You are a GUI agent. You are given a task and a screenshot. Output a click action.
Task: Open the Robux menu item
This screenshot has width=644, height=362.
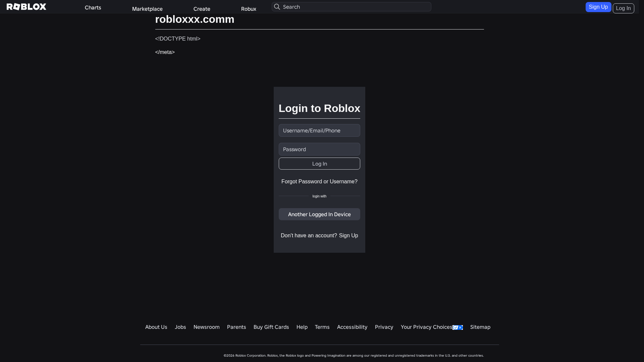(x=249, y=9)
